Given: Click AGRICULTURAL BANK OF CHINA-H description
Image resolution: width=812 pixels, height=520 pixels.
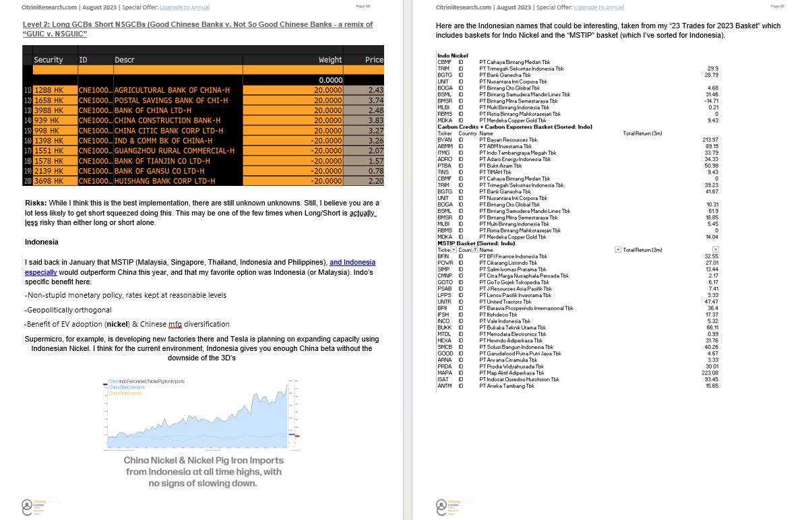Looking at the screenshot, I should pos(172,90).
